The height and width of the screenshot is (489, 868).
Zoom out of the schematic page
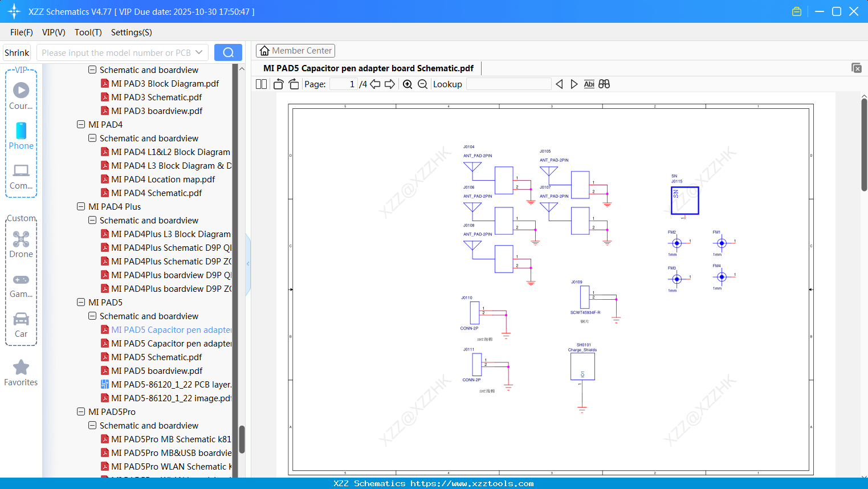(422, 84)
